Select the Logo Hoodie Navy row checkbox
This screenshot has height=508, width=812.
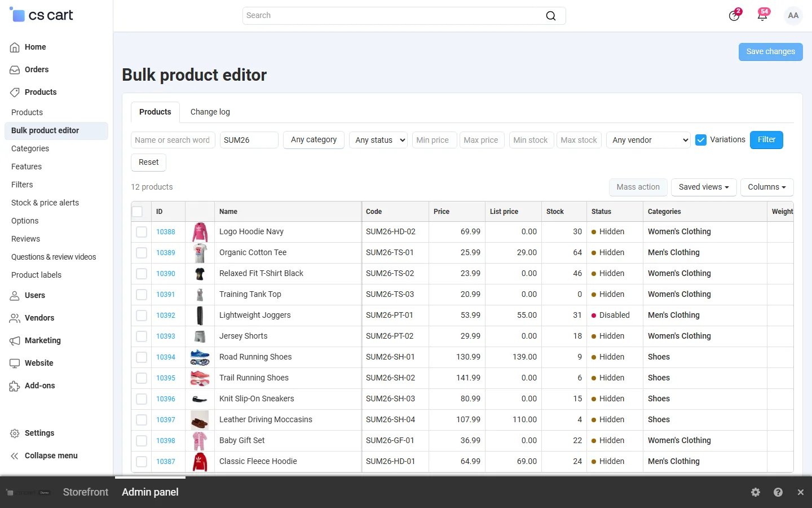142,232
